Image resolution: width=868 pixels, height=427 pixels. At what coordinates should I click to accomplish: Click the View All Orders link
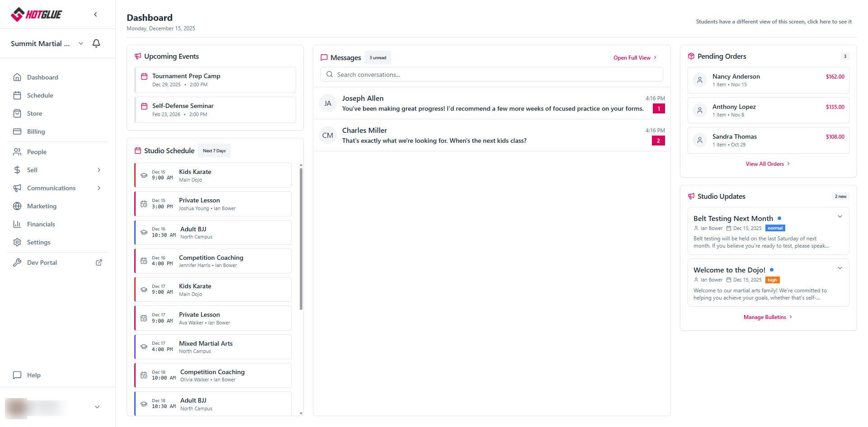tap(767, 164)
